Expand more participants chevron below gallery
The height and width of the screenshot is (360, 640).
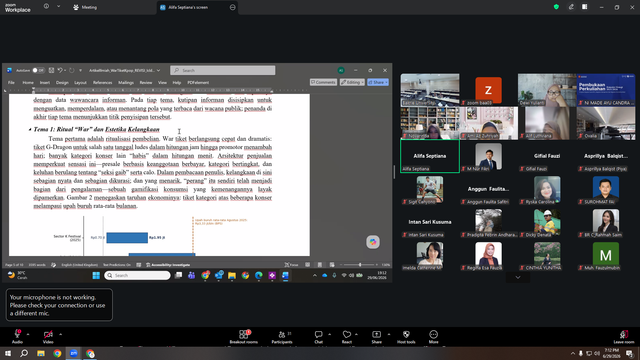coord(518,278)
